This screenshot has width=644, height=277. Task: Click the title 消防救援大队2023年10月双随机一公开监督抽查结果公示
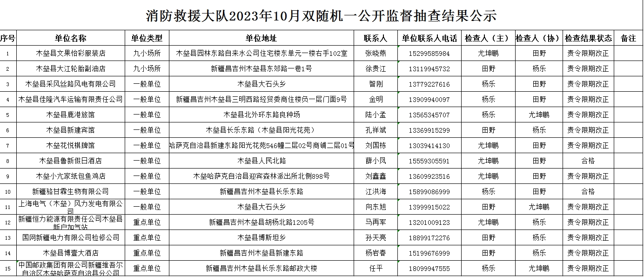321,16
